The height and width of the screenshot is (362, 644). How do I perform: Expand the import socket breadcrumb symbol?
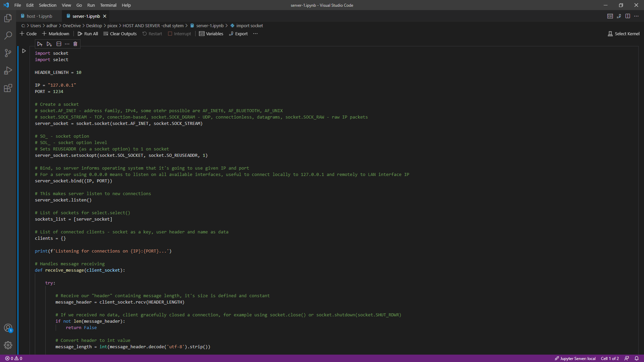247,26
